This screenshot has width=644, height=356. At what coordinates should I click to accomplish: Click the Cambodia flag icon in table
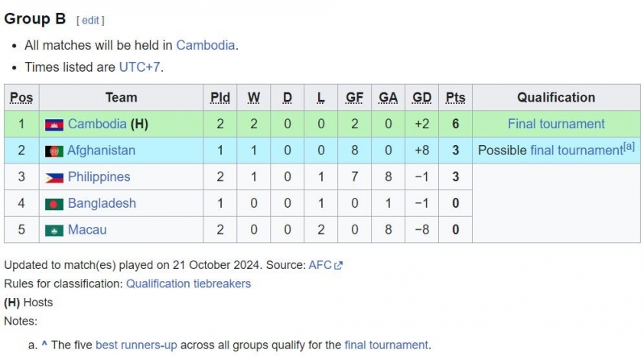coord(54,125)
